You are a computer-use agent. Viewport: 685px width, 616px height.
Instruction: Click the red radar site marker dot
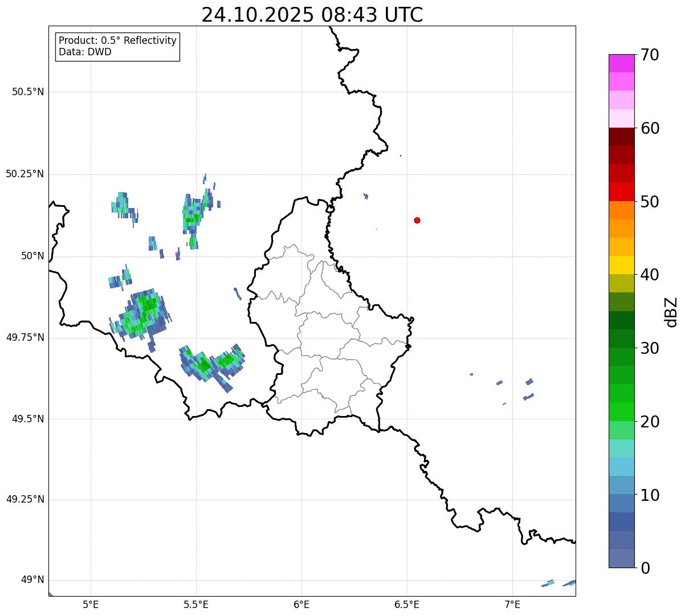tap(417, 221)
